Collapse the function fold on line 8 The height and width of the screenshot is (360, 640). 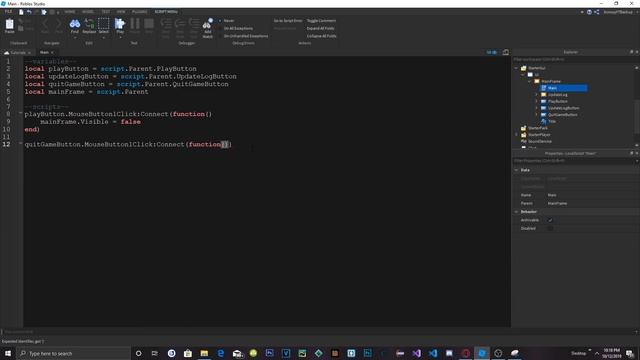click(20, 114)
